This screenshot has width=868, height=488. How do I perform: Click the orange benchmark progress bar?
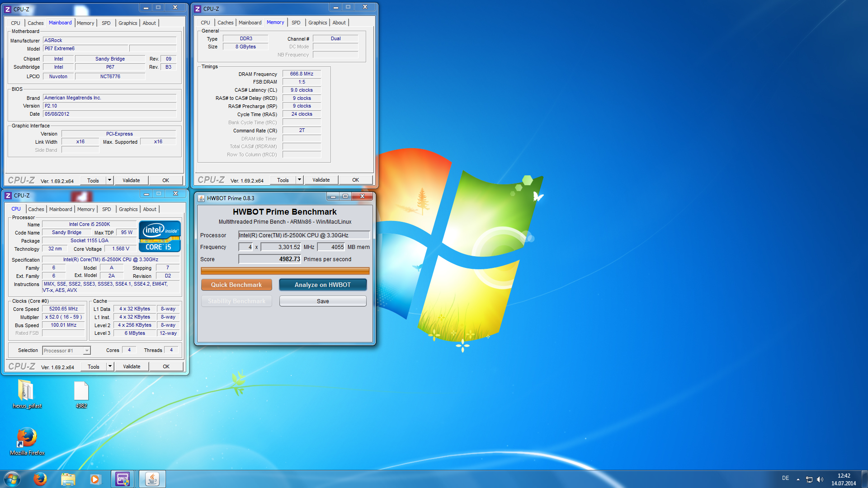(285, 271)
